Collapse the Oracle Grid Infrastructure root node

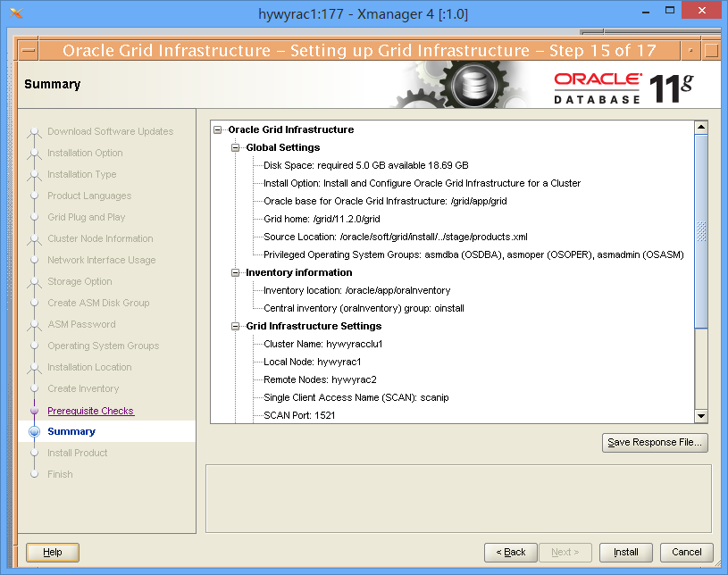217,130
